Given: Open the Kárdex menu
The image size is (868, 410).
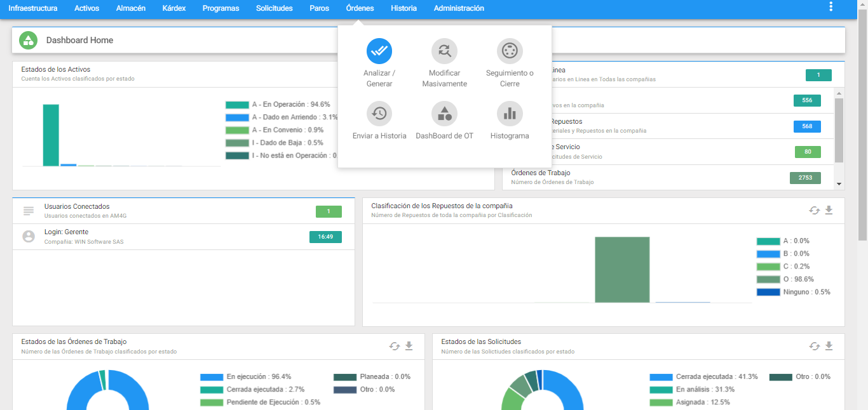Looking at the screenshot, I should point(174,8).
